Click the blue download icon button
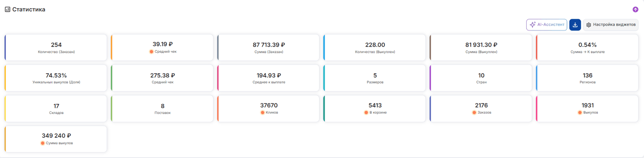 575,25
